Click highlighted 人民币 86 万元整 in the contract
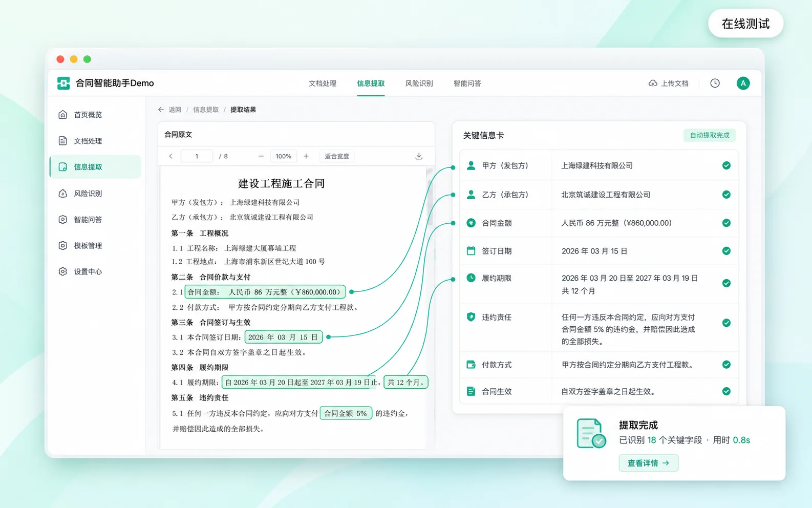Viewport: 812px width, 508px height. [265, 292]
